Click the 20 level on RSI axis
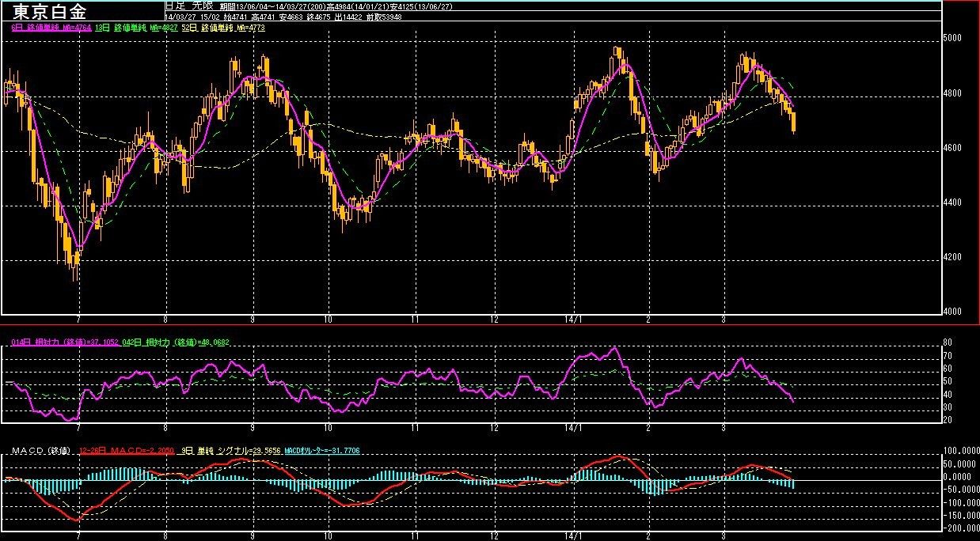 click(947, 419)
